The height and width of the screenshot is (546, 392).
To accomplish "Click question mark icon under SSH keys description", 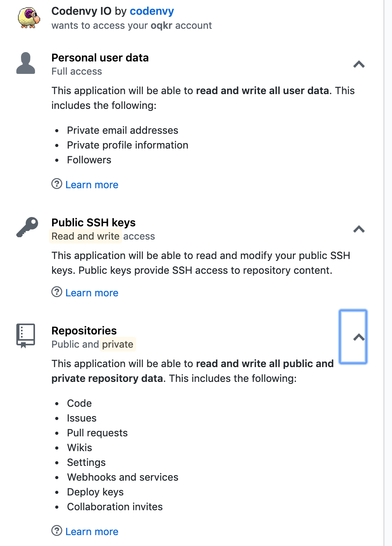I will point(57,292).
